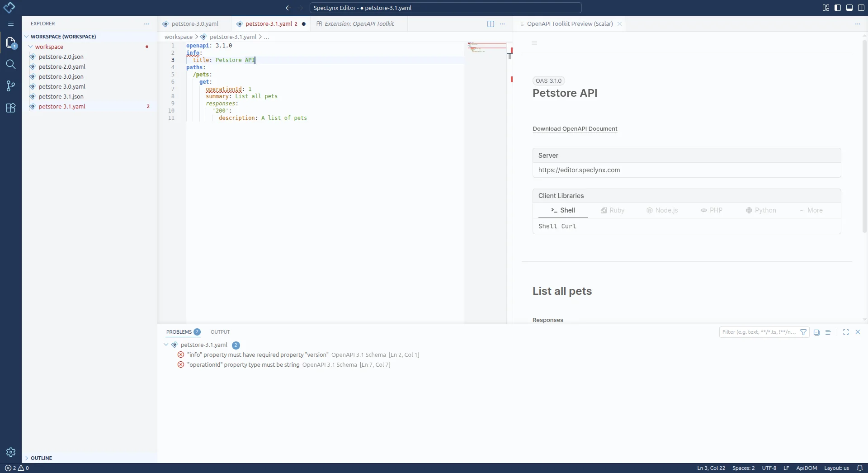Open the workspace breadcrumb
Screen dimensions: 868x473
[179, 37]
